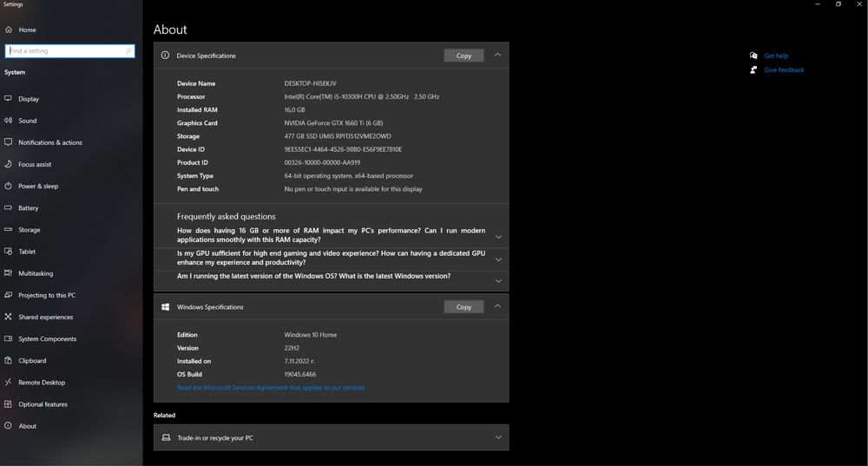Image resolution: width=868 pixels, height=466 pixels.
Task: Select the Edition value Windows 10 Home
Action: coord(311,335)
